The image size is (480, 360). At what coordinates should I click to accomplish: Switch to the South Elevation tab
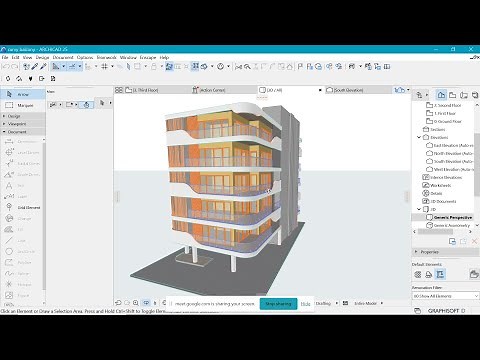click(x=358, y=90)
